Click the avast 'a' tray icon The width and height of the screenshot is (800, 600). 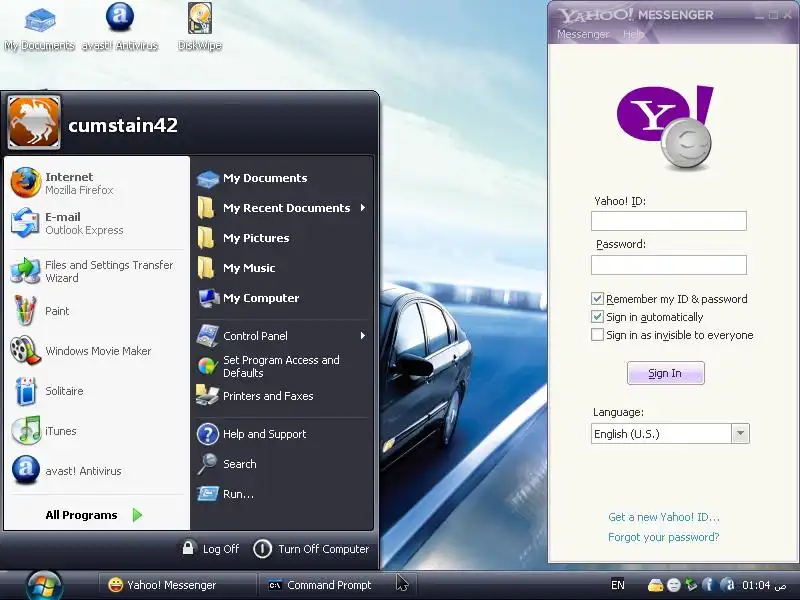[730, 585]
